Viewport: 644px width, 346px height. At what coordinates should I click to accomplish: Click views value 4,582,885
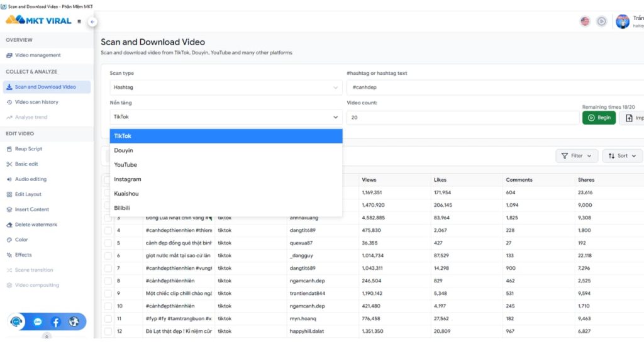coord(374,218)
